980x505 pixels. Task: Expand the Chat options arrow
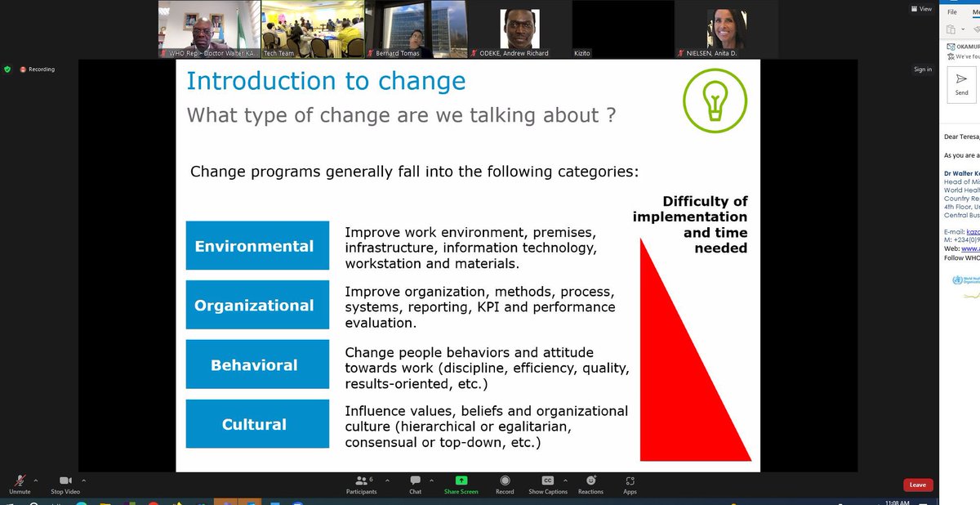pos(430,480)
